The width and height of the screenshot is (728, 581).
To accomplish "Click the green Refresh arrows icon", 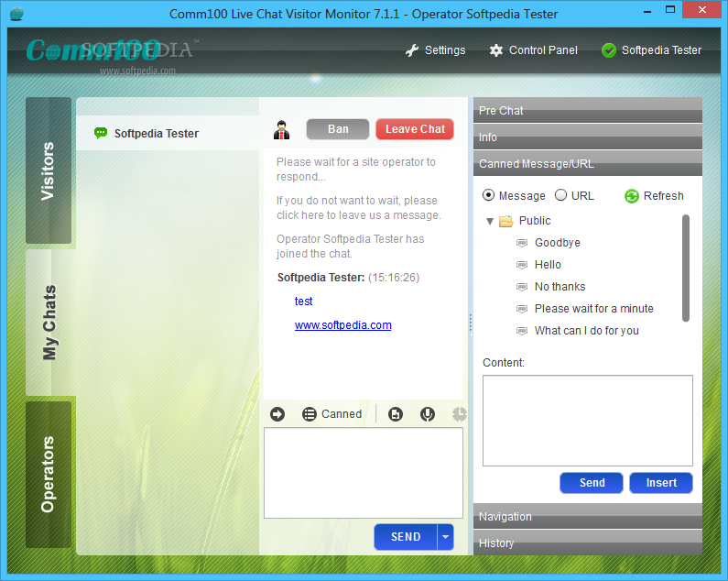I will click(632, 196).
